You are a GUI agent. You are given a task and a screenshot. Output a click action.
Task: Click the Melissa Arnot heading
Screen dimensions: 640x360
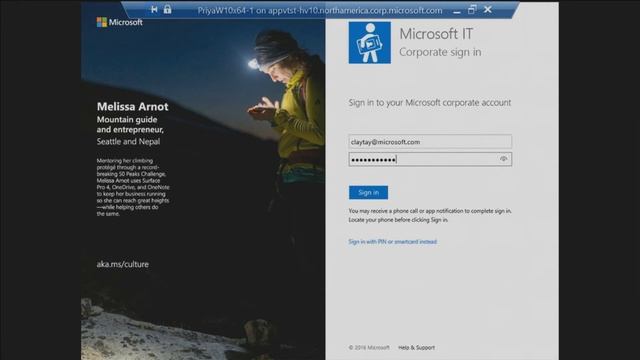tap(133, 107)
